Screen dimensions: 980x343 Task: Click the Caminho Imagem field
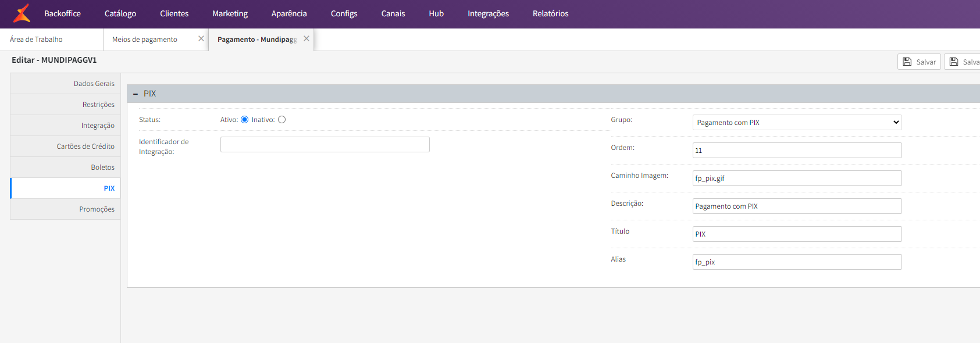click(797, 178)
